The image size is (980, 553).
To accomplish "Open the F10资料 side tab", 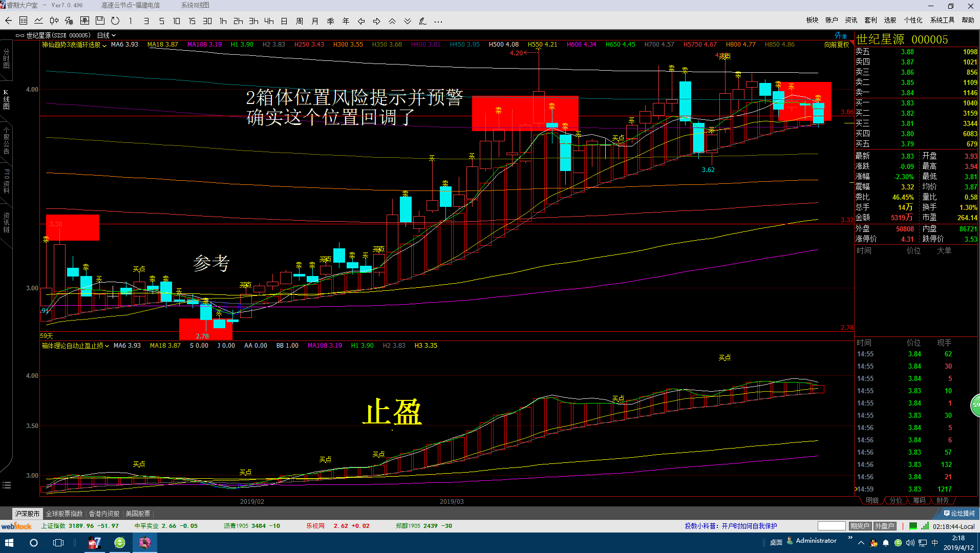I will [x=6, y=181].
